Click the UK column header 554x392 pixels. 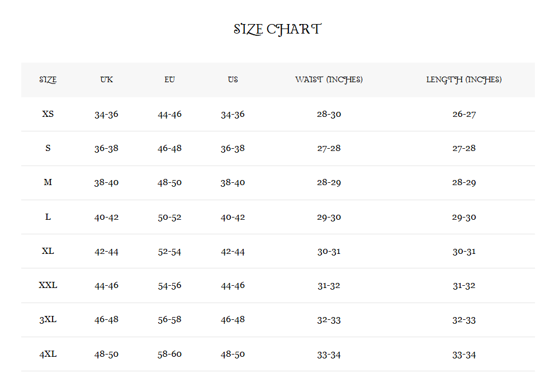tap(106, 80)
